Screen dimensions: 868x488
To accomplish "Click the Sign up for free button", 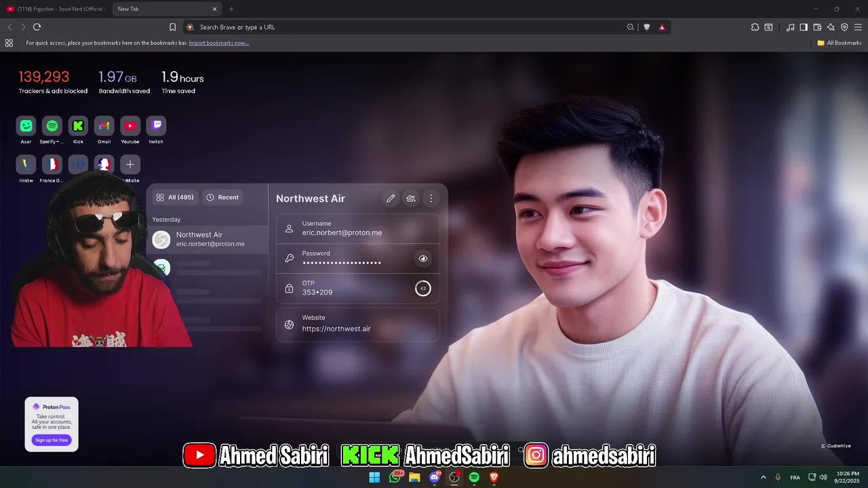I will point(52,440).
